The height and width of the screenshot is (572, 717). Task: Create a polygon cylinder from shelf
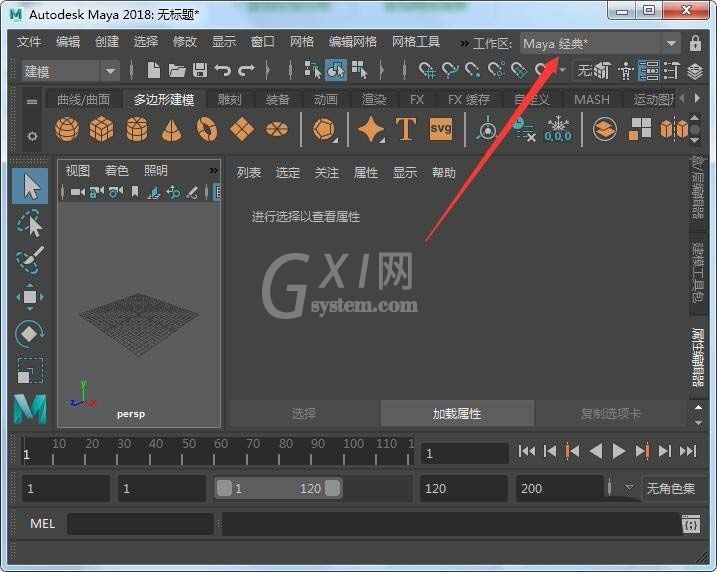click(x=137, y=129)
